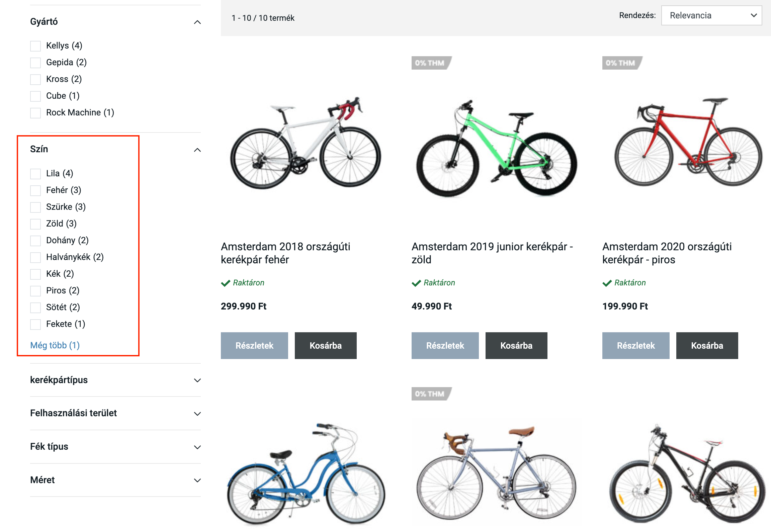The height and width of the screenshot is (532, 771).
Task: Tick the Zöld color checkbox
Action: pyautogui.click(x=35, y=224)
